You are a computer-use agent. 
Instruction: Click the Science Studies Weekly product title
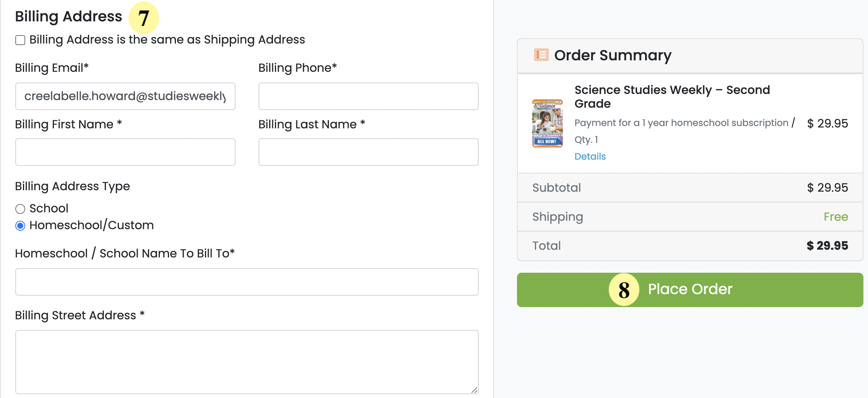(x=672, y=97)
